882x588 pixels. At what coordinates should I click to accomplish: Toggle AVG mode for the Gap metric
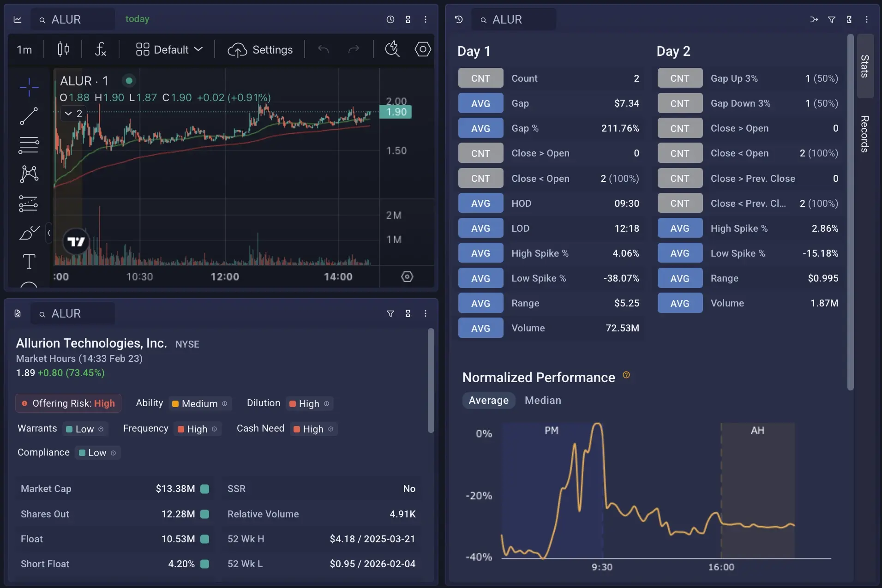coord(480,103)
